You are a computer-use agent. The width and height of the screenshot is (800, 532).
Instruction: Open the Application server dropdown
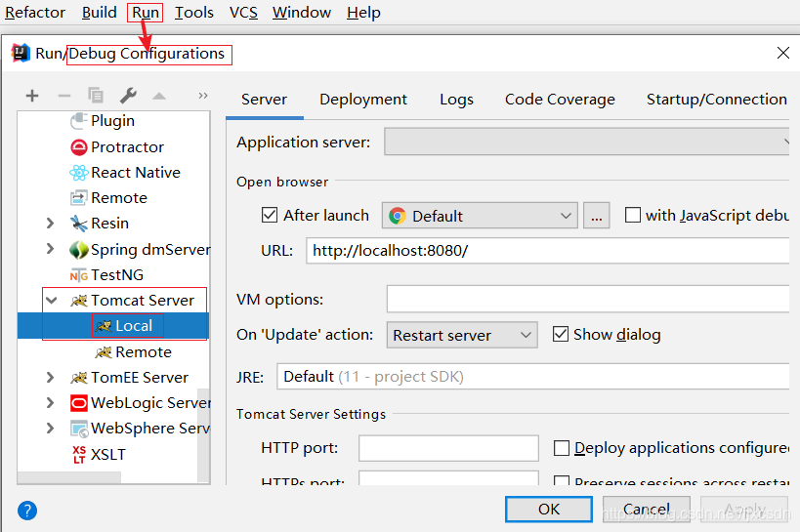(x=587, y=142)
